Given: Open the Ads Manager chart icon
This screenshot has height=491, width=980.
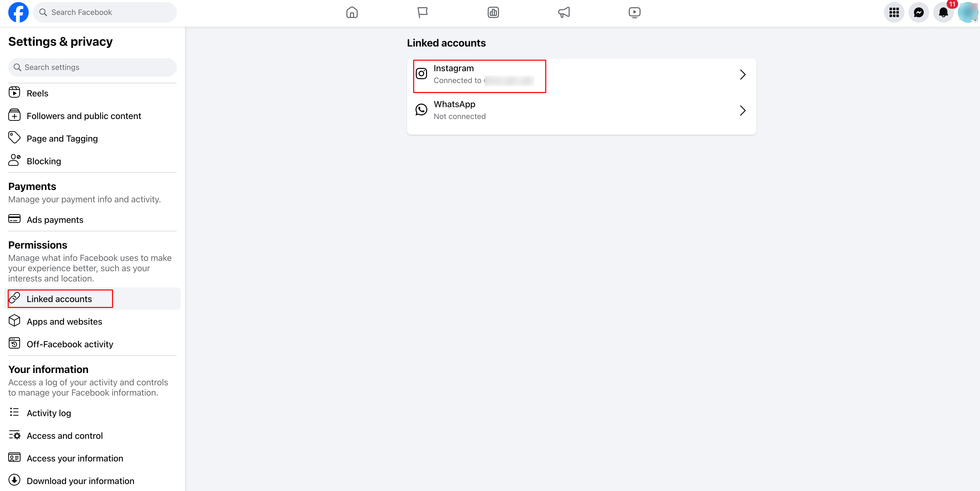Looking at the screenshot, I should pos(493,13).
